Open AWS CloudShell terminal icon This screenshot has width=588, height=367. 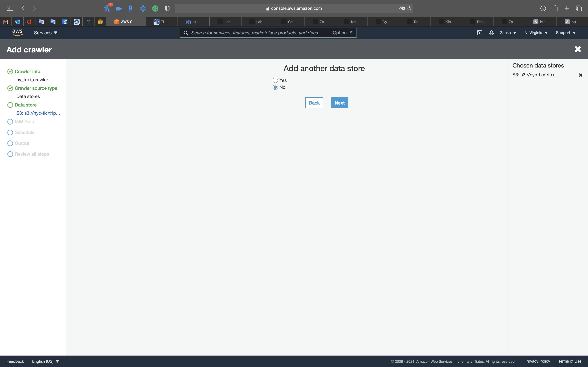point(479,33)
